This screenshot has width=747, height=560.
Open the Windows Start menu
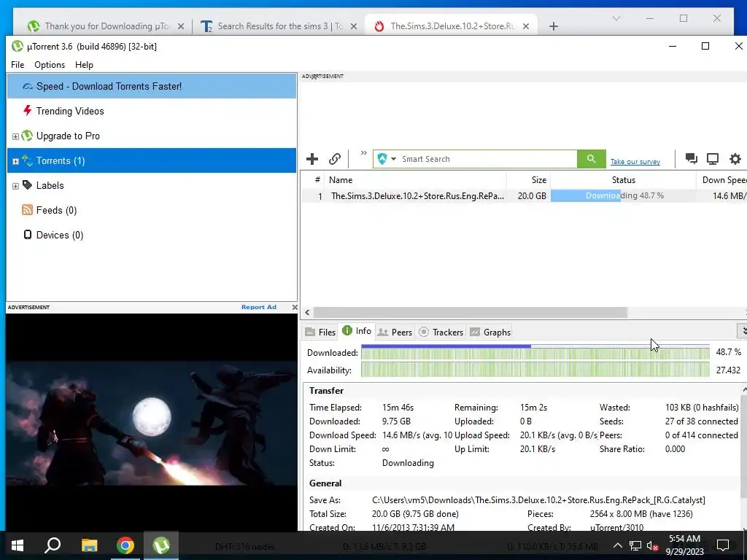point(18,545)
